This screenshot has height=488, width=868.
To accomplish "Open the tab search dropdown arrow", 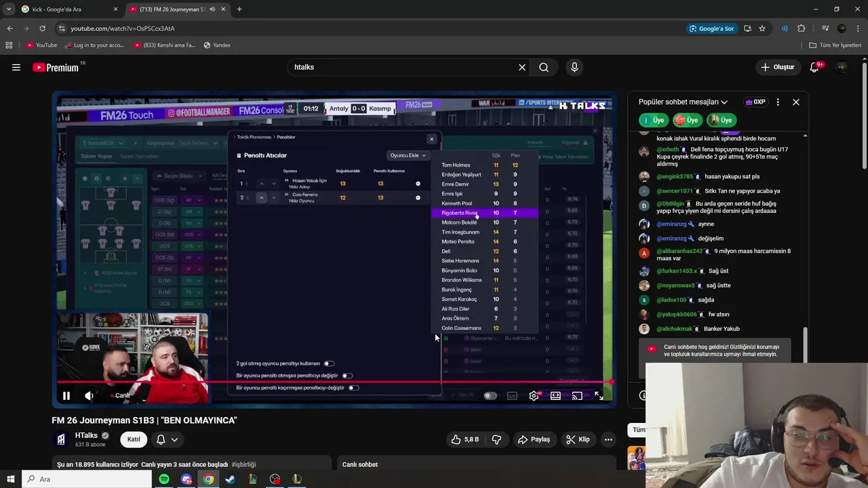I will (9, 9).
